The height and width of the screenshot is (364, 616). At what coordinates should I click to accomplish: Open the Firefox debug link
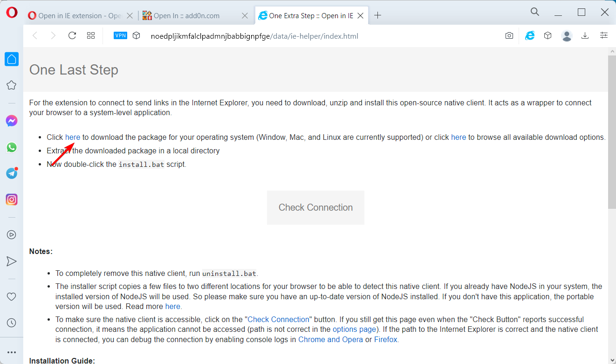386,339
